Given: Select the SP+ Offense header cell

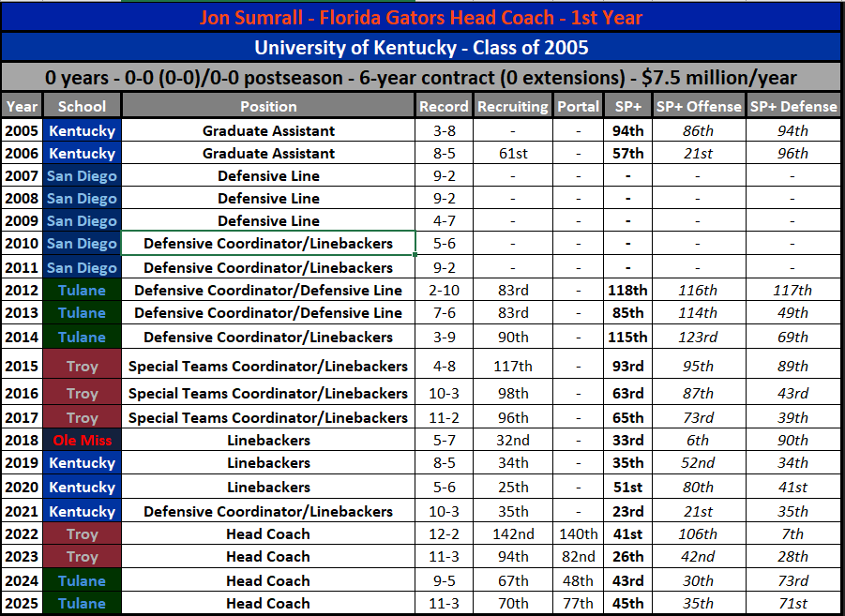Looking at the screenshot, I should 699,106.
